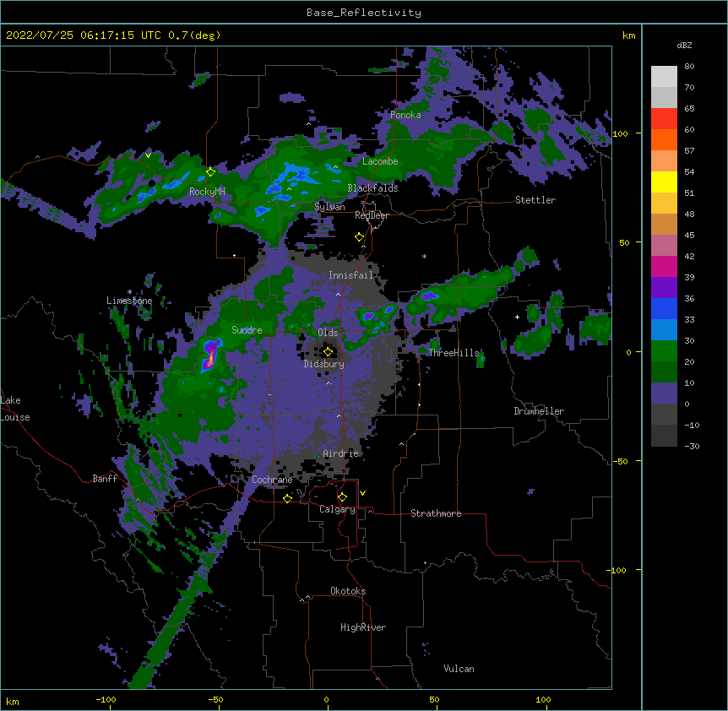The width and height of the screenshot is (728, 711).
Task: Pick the yellow 51-54 dBZ legend swatch
Action: pos(664,182)
